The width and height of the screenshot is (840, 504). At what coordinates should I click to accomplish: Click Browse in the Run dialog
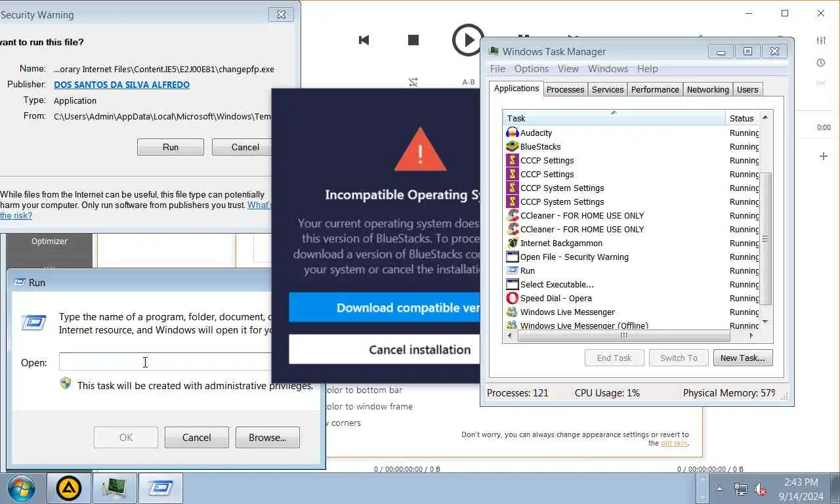click(x=267, y=438)
